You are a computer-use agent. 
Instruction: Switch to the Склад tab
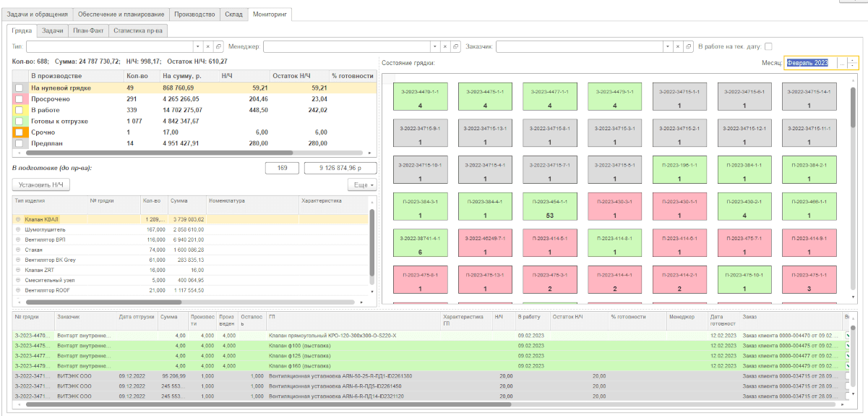pos(233,14)
